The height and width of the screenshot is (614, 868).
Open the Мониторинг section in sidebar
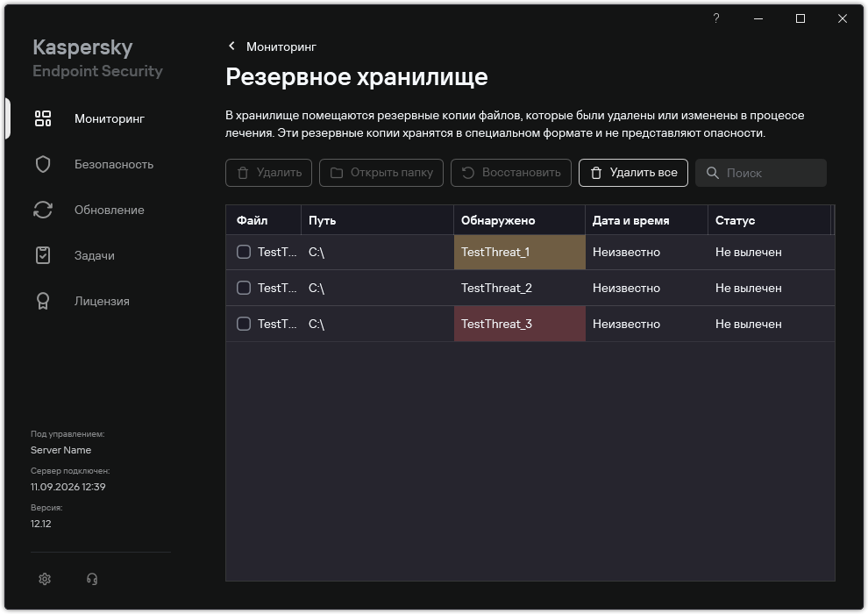(110, 118)
